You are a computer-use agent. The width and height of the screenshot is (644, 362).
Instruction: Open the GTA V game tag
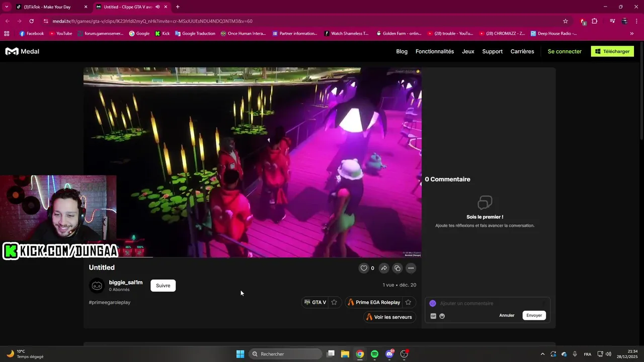(x=315, y=302)
